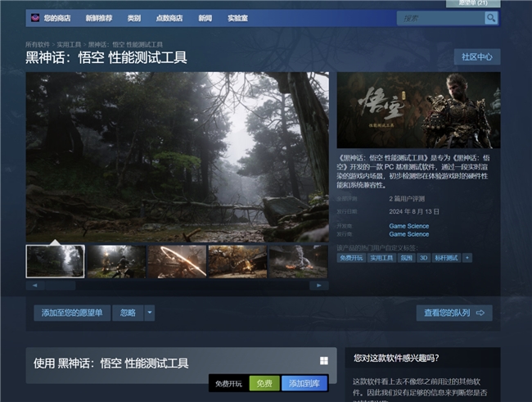Select the glowing staff-spin screenshot thumbnail
This screenshot has height=402, width=532.
176,261
